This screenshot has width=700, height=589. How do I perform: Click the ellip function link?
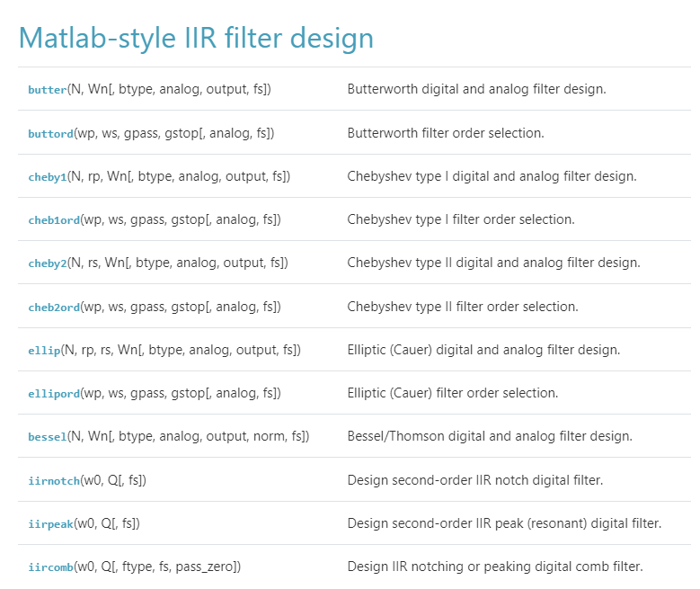coord(44,350)
